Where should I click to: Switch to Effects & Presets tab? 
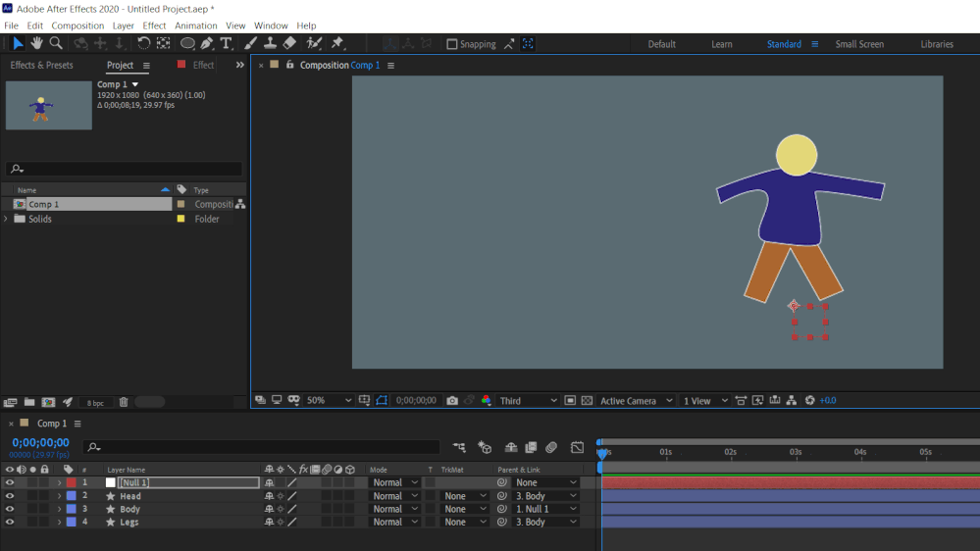coord(41,66)
